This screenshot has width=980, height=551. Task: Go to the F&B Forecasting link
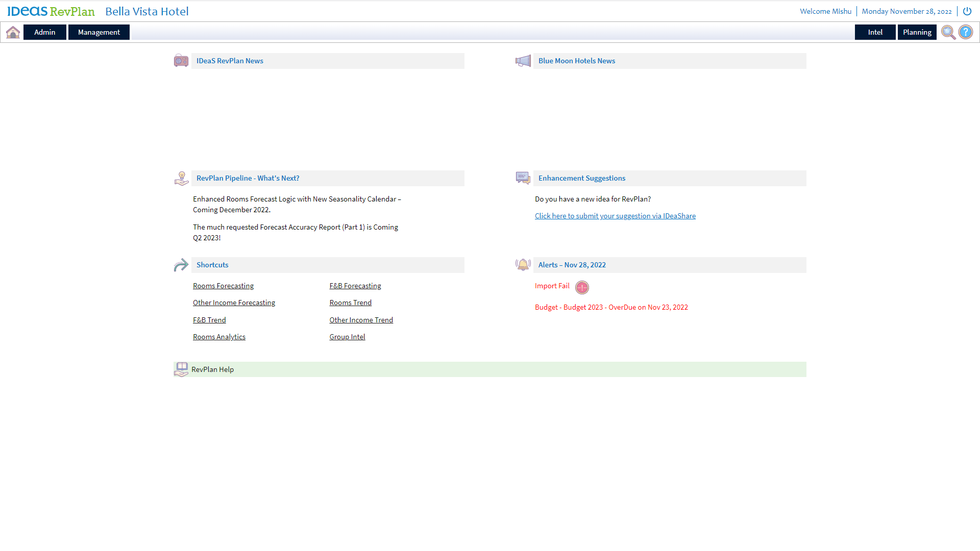pyautogui.click(x=355, y=286)
